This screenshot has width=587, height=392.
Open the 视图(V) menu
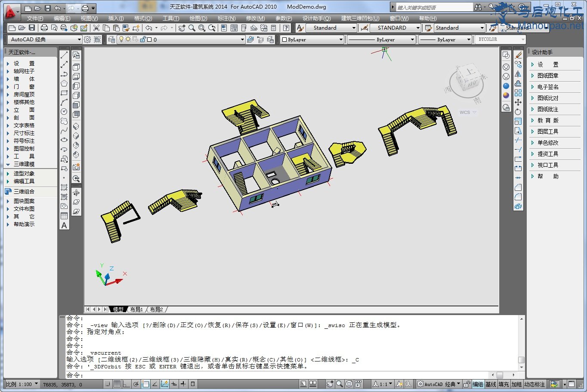click(x=89, y=18)
